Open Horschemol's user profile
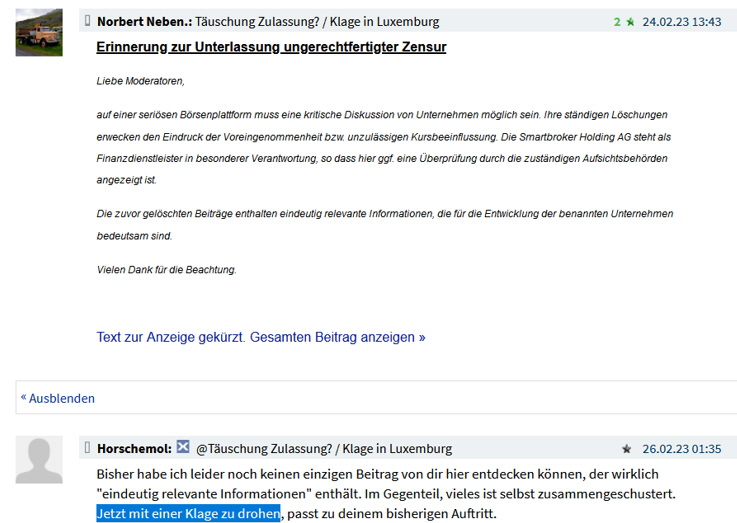Viewport: 737px width, 523px height. 134,448
